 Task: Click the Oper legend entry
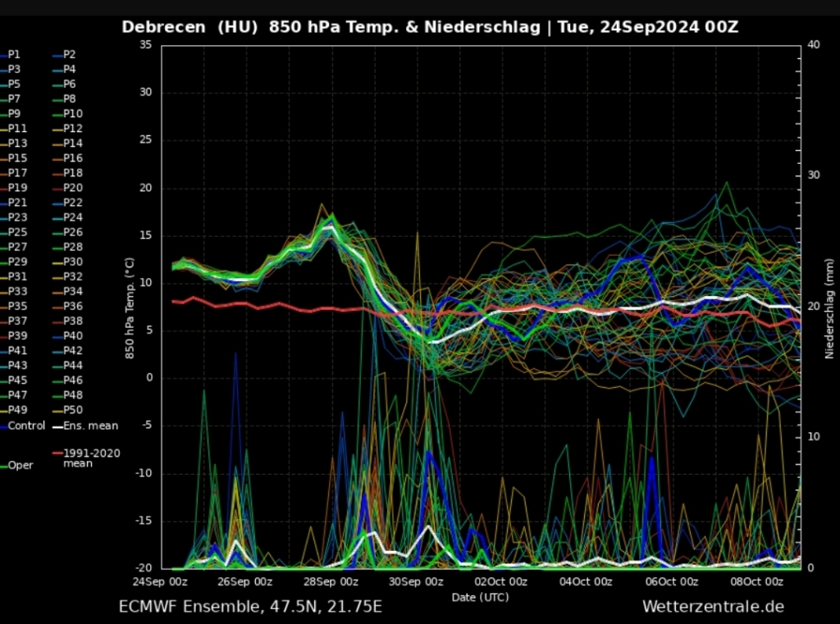point(21,465)
